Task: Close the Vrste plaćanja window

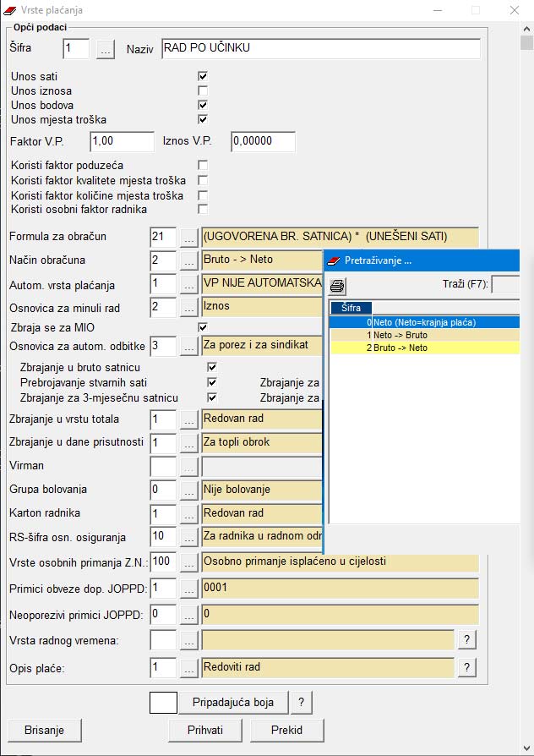Action: [x=515, y=10]
